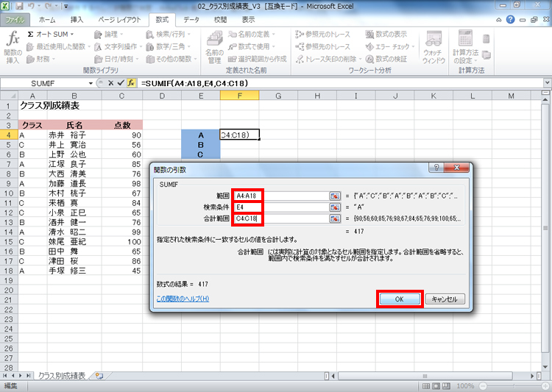Click Trace Dependents (参照先のトレース)
This screenshot has width=552, height=392.
[323, 46]
